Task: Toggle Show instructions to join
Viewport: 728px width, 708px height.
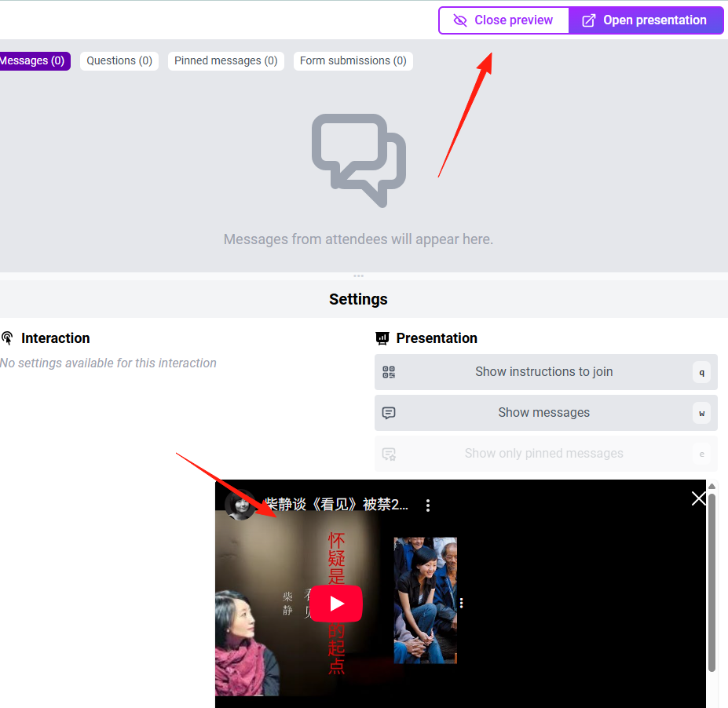Action: [x=546, y=372]
